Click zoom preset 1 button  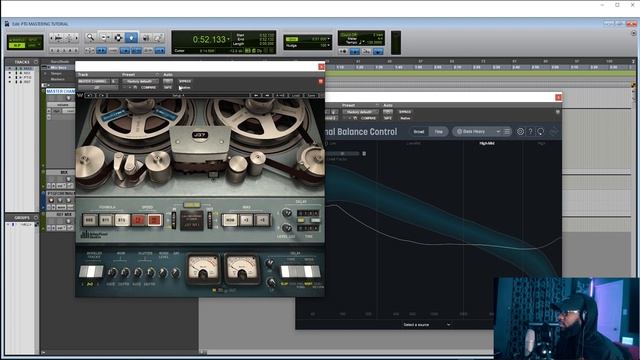pos(52,50)
